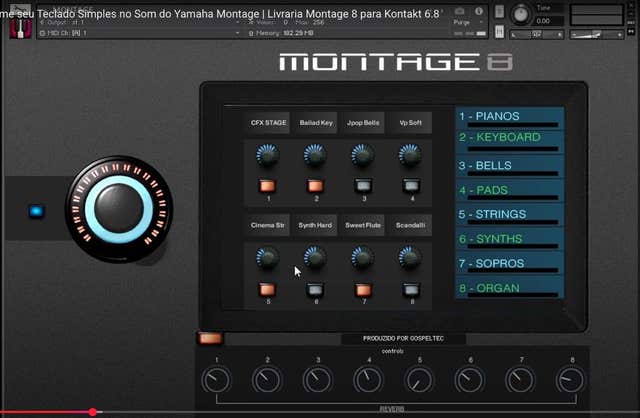Click reverb knob number 8
The width and height of the screenshot is (640, 418).
[571, 380]
